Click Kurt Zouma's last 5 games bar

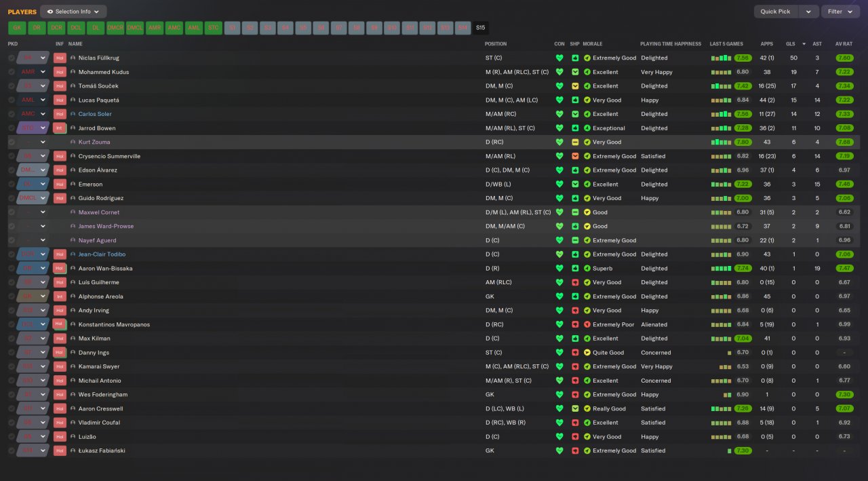coord(721,142)
